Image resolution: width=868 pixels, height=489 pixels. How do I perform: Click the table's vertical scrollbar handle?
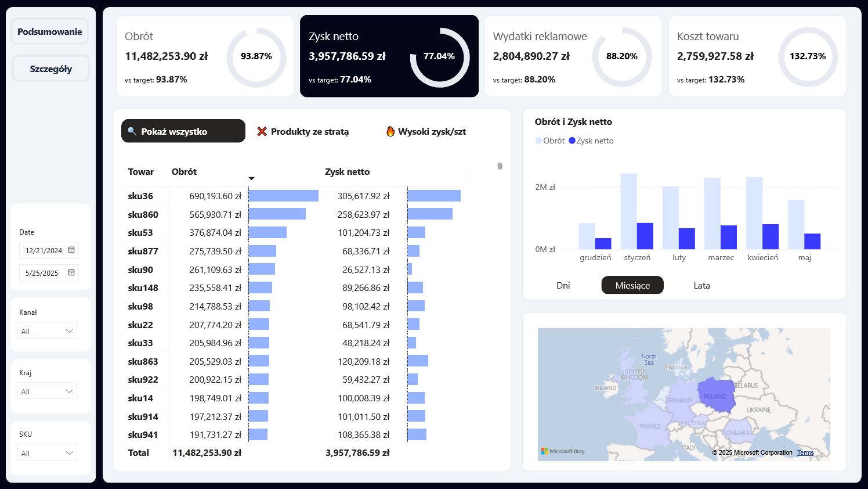tap(500, 166)
